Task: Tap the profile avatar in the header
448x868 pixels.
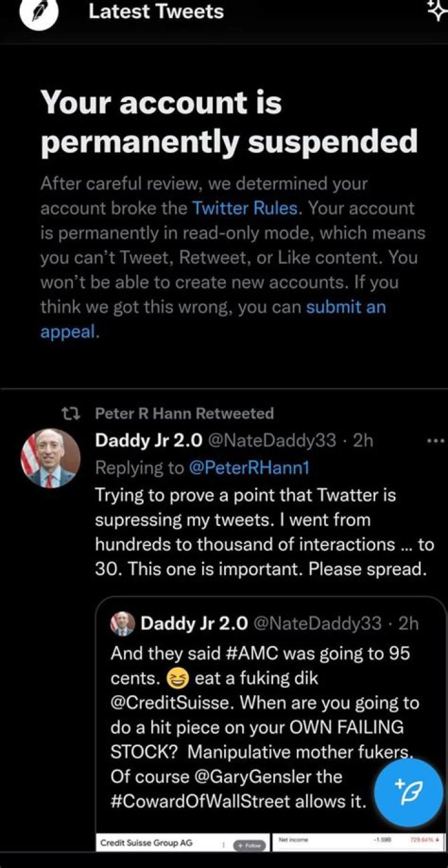Action: (x=39, y=14)
